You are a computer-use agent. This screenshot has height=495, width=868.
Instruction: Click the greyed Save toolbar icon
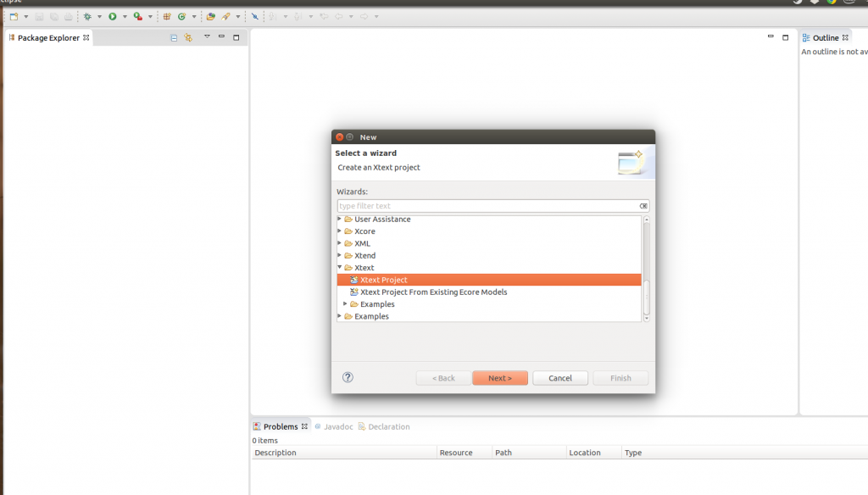[39, 17]
